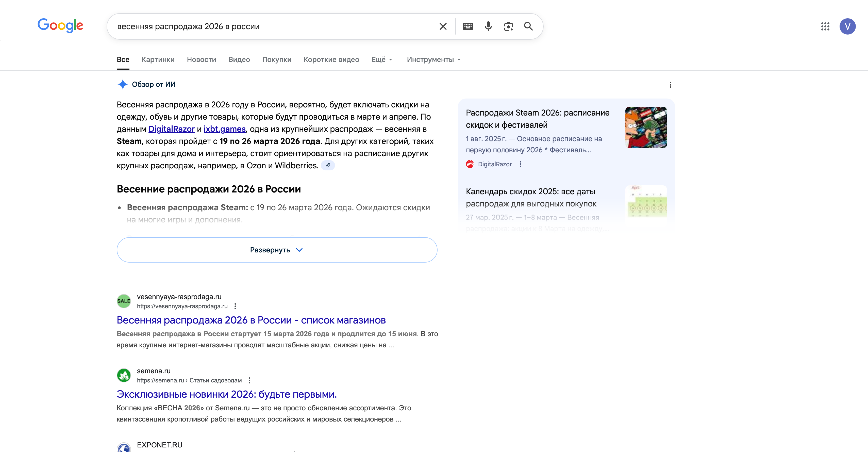This screenshot has width=868, height=452.
Task: Open AI overview three-dot options menu
Action: [x=670, y=85]
